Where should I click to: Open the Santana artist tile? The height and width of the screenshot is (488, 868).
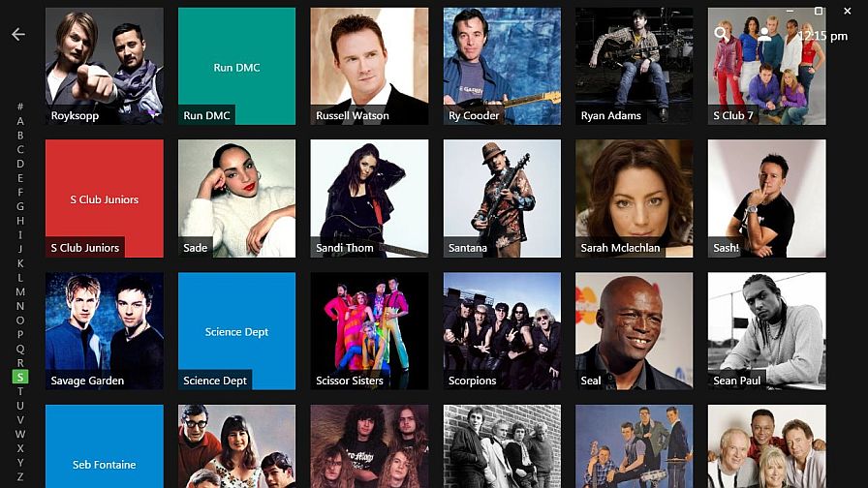pos(502,198)
